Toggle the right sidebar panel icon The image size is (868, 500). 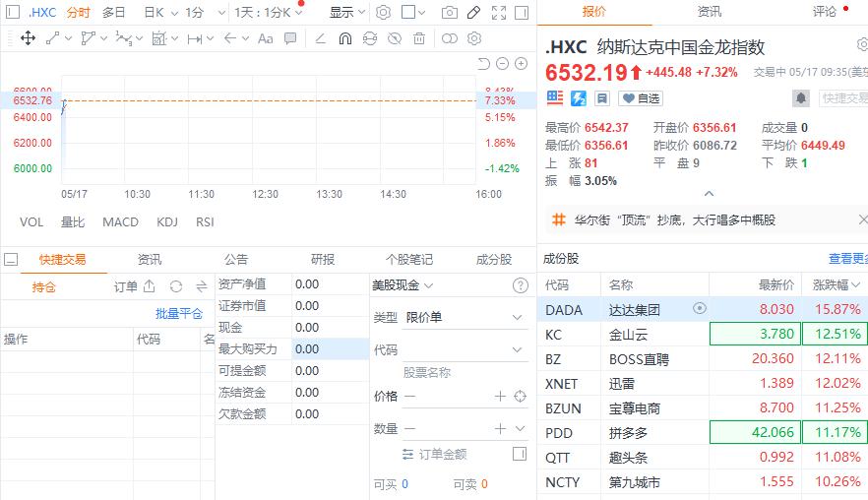(522, 12)
